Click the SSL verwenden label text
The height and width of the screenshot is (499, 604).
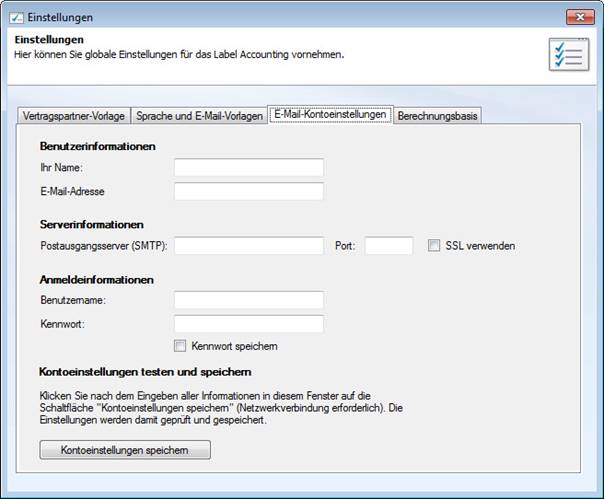click(480, 246)
